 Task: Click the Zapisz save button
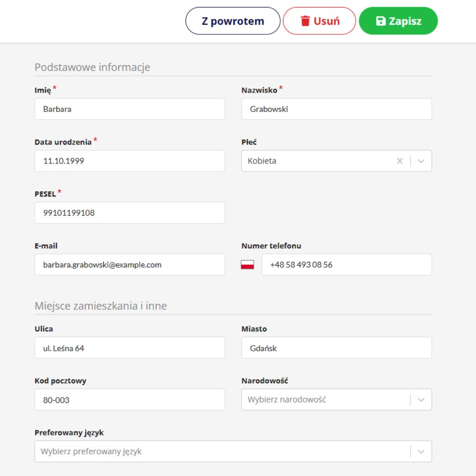[x=398, y=21]
